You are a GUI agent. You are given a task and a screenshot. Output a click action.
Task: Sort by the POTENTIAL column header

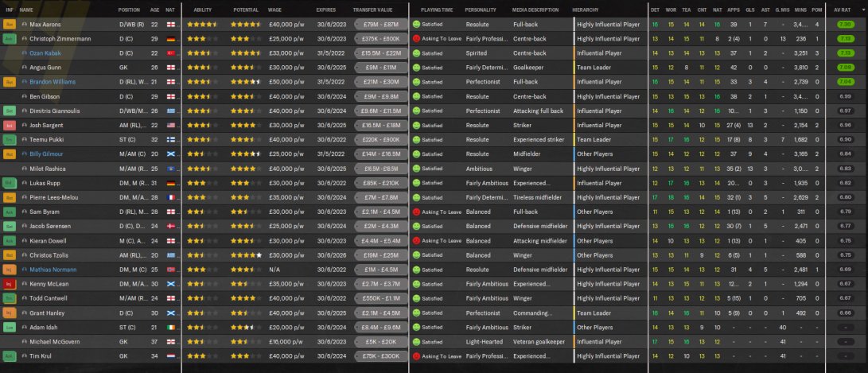pos(246,10)
